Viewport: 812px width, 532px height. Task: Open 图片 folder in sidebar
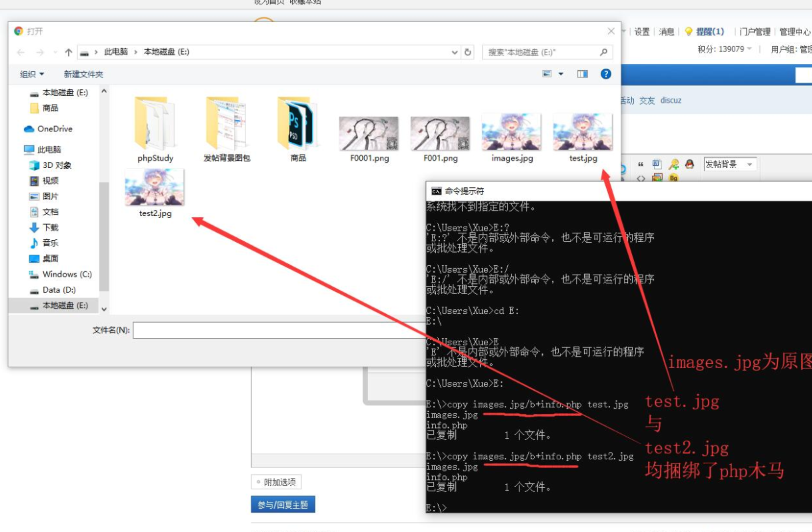(44, 196)
